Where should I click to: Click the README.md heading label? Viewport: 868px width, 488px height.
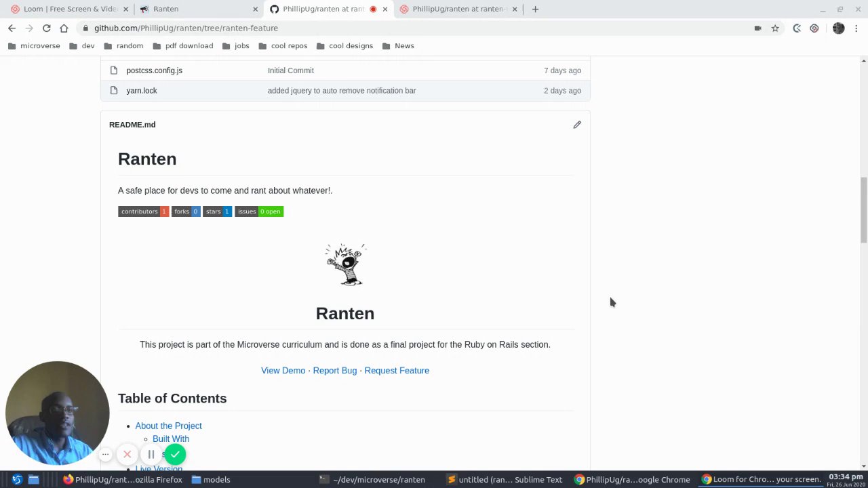132,125
